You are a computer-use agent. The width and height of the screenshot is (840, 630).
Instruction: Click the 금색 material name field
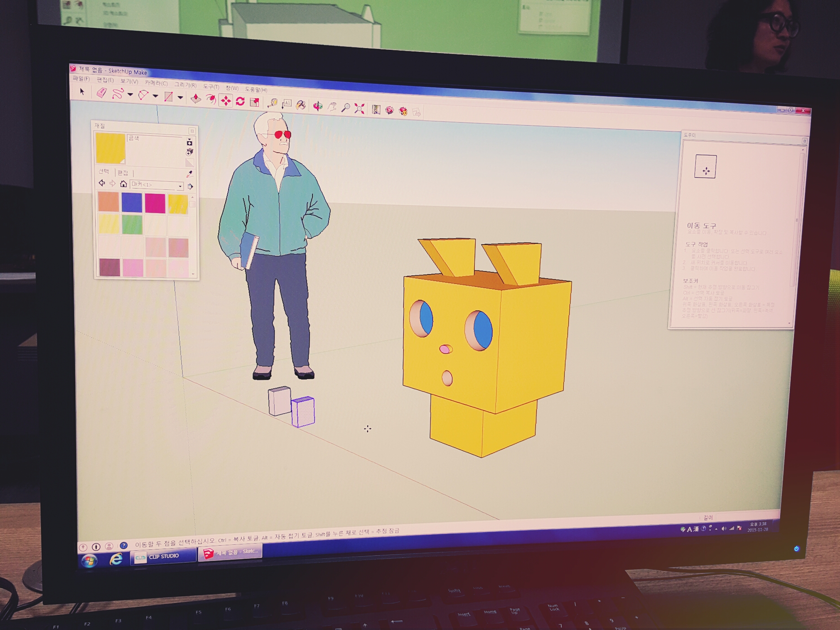pos(155,138)
